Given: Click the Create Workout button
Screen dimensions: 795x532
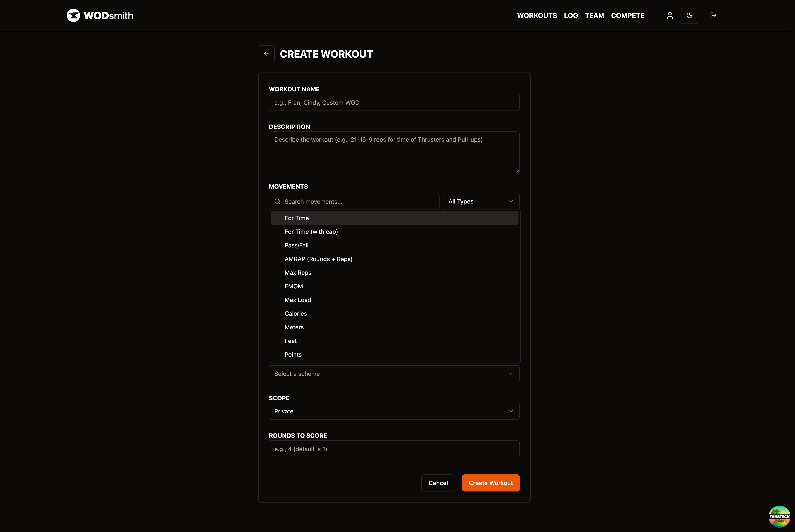Looking at the screenshot, I should 491,483.
